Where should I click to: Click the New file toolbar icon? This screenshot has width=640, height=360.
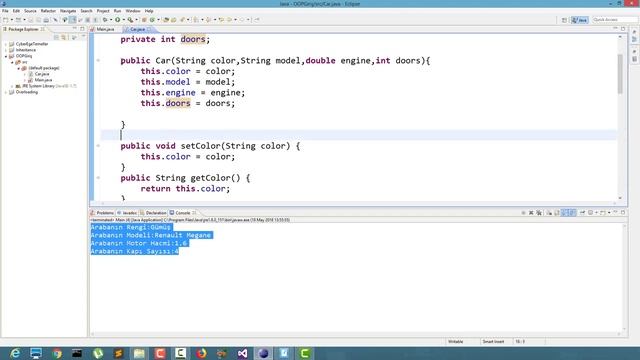pos(5,20)
